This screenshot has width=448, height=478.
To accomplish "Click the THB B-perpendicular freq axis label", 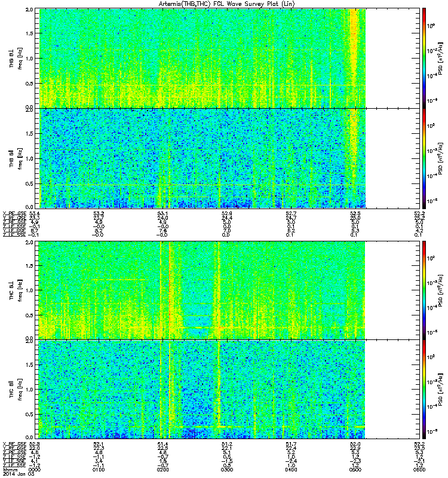I will tap(16, 58).
